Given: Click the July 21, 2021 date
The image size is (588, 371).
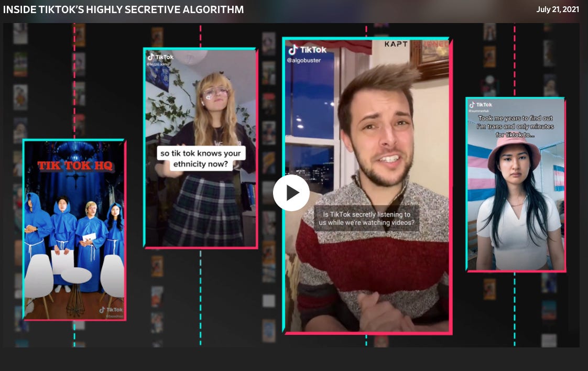Looking at the screenshot, I should pyautogui.click(x=558, y=9).
